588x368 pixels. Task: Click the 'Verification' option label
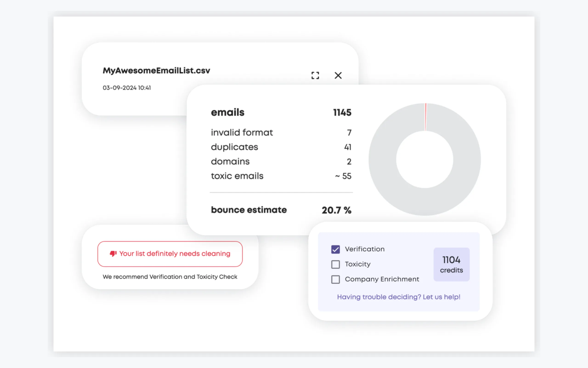pos(365,249)
